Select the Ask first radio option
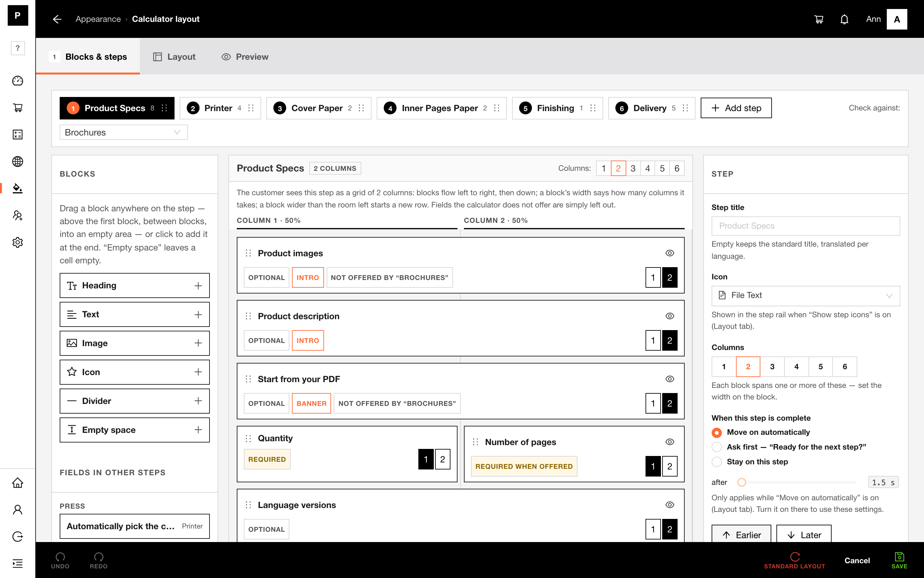The image size is (924, 578). [717, 447]
